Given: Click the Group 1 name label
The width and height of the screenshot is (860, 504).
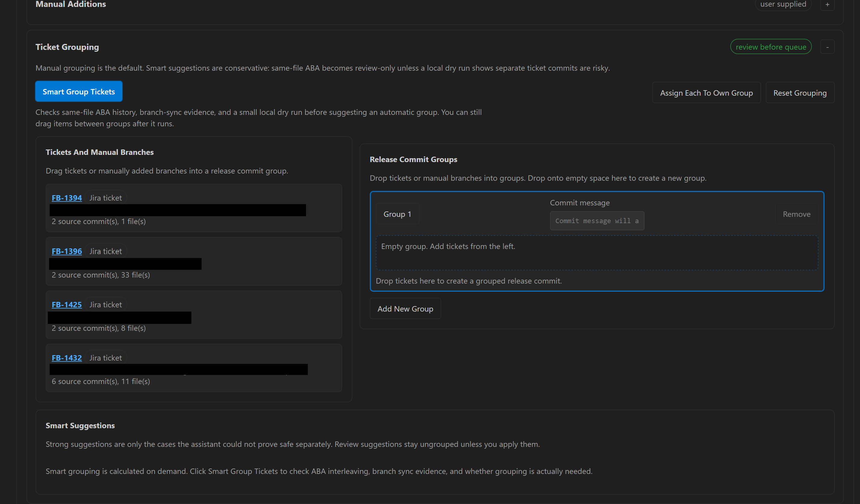Looking at the screenshot, I should pos(397,214).
